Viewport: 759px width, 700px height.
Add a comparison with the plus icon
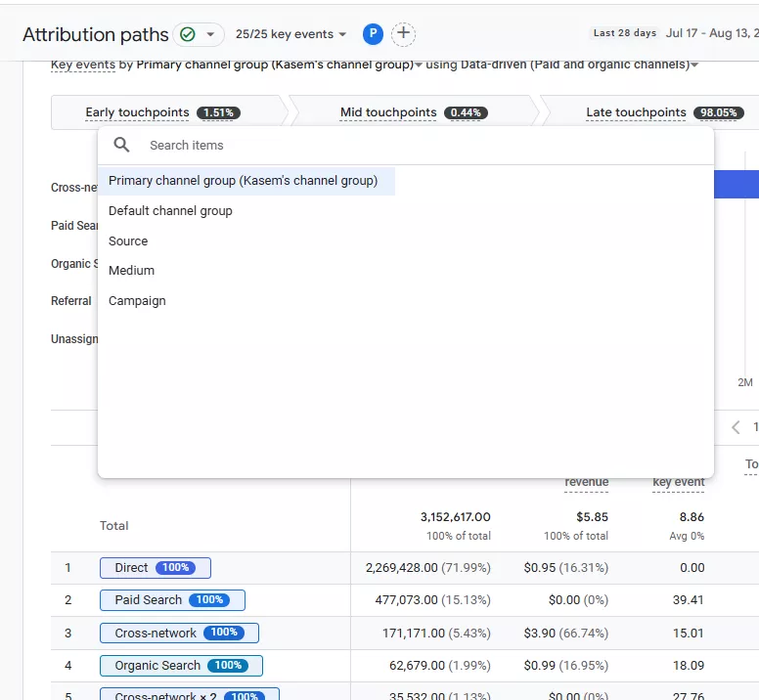(x=403, y=34)
